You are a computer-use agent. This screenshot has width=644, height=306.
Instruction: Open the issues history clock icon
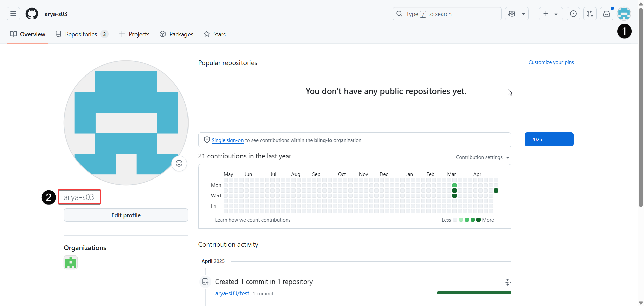pos(573,14)
